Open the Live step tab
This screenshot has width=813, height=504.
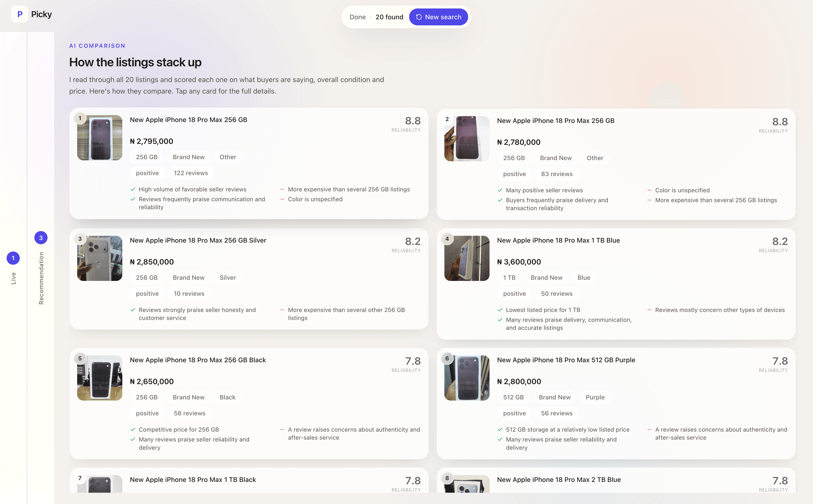(x=13, y=268)
